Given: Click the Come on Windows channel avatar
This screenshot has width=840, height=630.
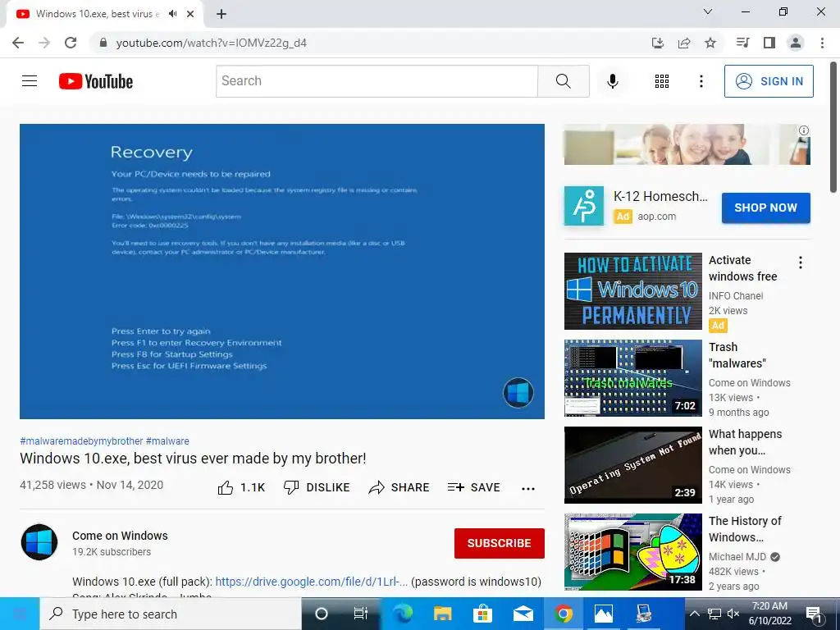Looking at the screenshot, I should (39, 542).
